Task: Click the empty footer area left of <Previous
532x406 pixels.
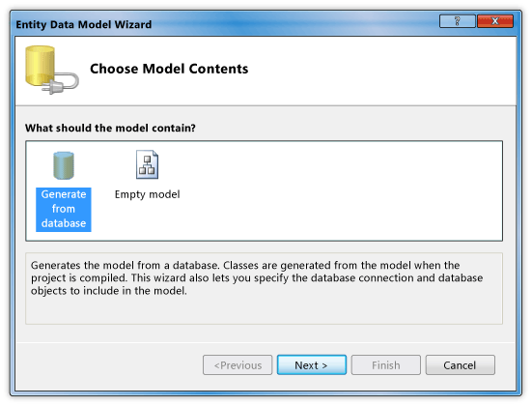Action: coord(108,365)
